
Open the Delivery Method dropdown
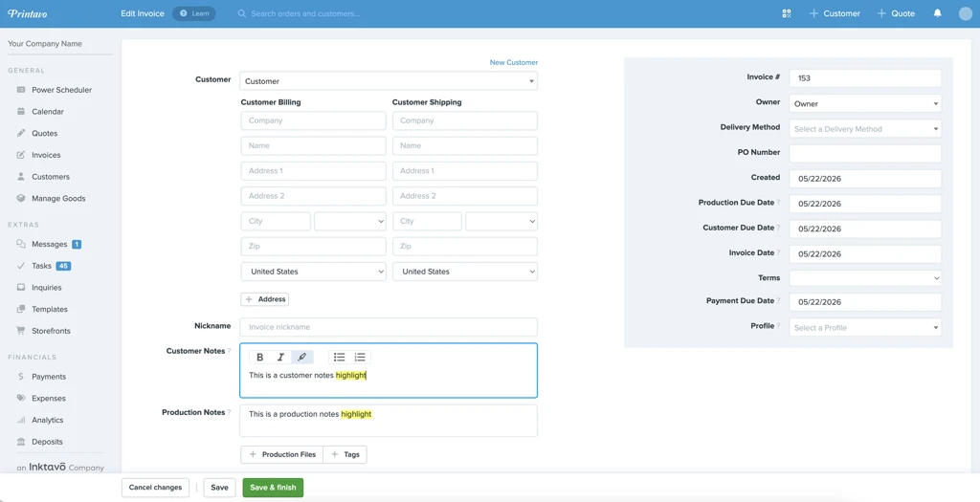(x=865, y=129)
